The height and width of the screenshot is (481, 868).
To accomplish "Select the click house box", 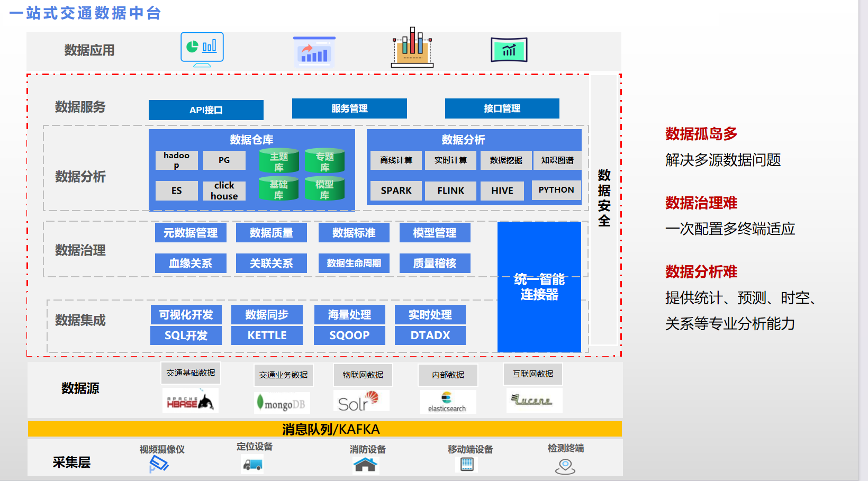I will pyautogui.click(x=224, y=190).
